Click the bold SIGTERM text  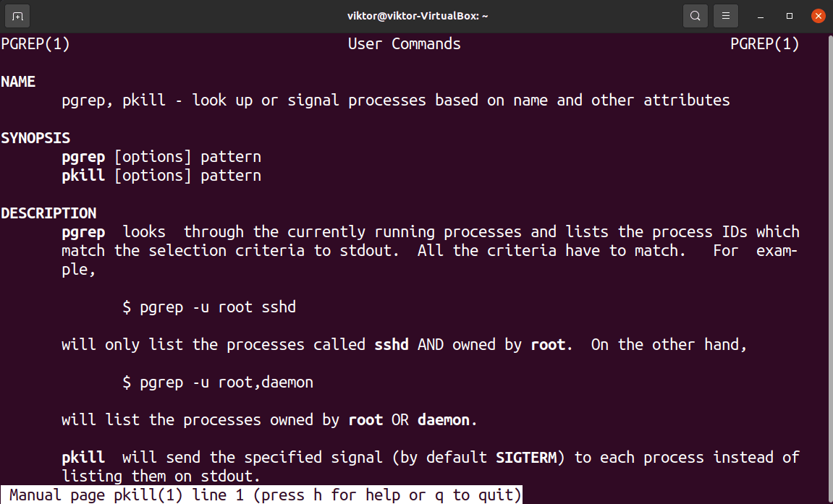526,457
